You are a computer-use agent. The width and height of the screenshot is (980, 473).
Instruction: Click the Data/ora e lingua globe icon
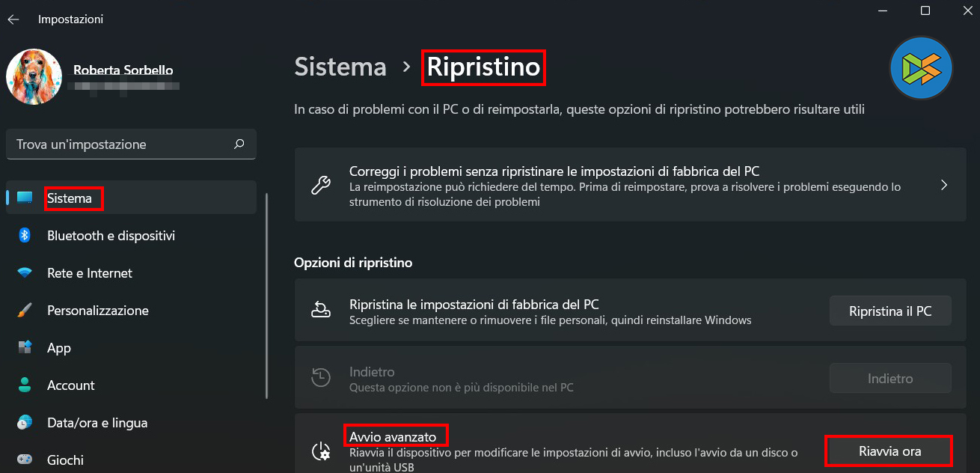point(25,423)
